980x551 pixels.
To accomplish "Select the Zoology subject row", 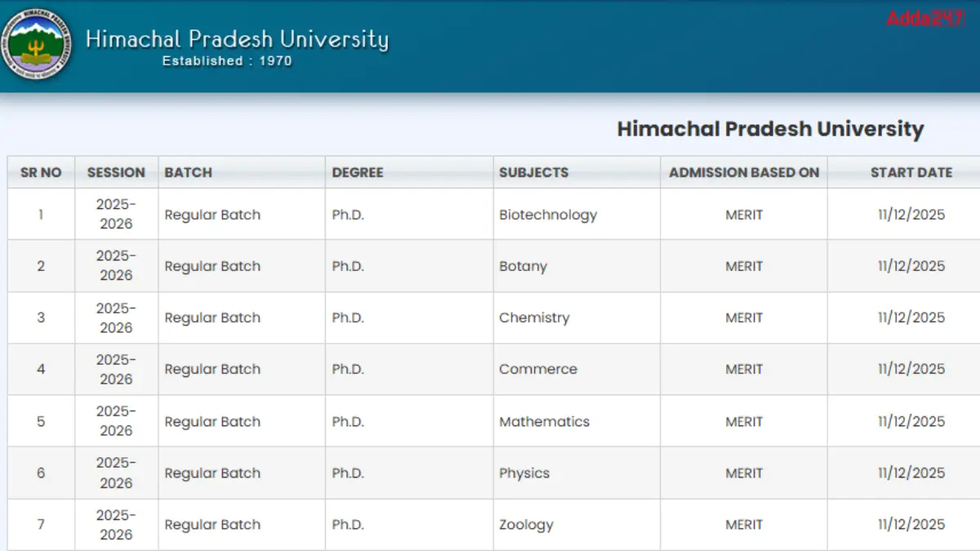I will click(526, 524).
